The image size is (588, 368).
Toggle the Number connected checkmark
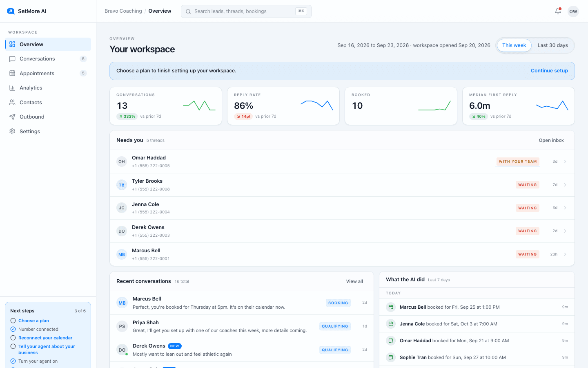13,329
